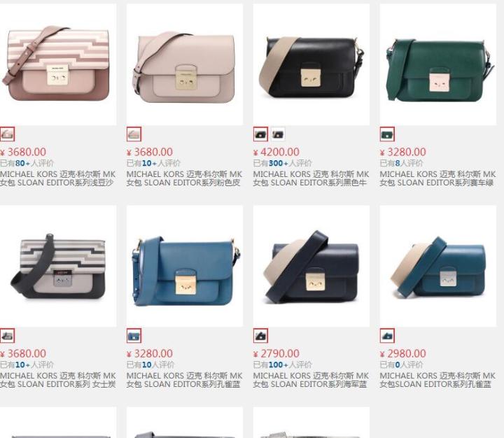Viewport: 504px width, 438px height.
Task: Select the green bag color swatch thumbnail
Action: [387, 134]
